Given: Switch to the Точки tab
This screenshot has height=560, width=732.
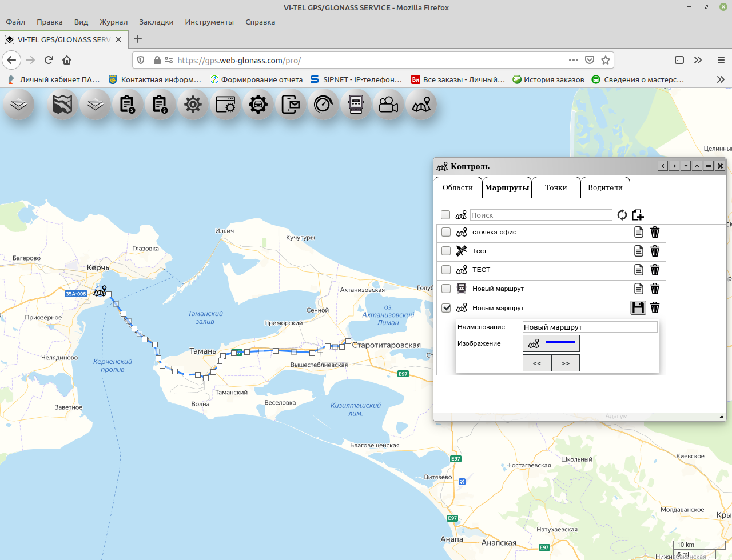Looking at the screenshot, I should tap(556, 187).
